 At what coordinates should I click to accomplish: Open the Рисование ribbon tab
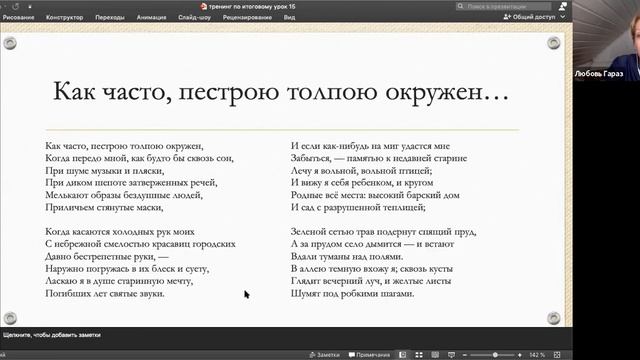18,18
